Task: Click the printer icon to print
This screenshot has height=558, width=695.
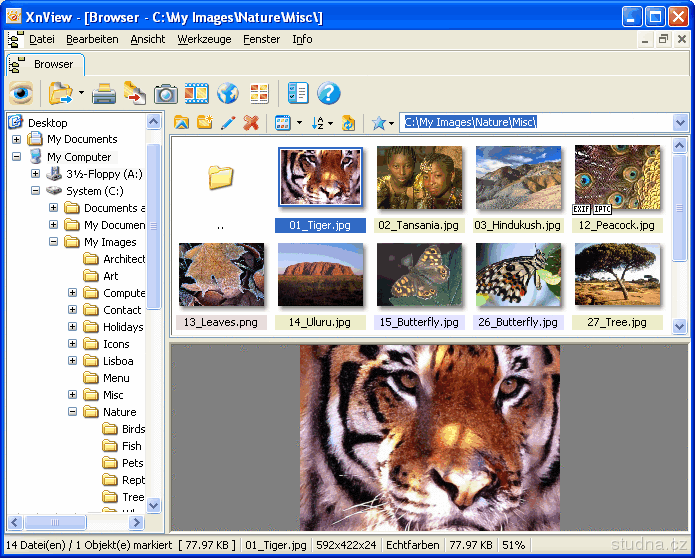Action: (104, 94)
